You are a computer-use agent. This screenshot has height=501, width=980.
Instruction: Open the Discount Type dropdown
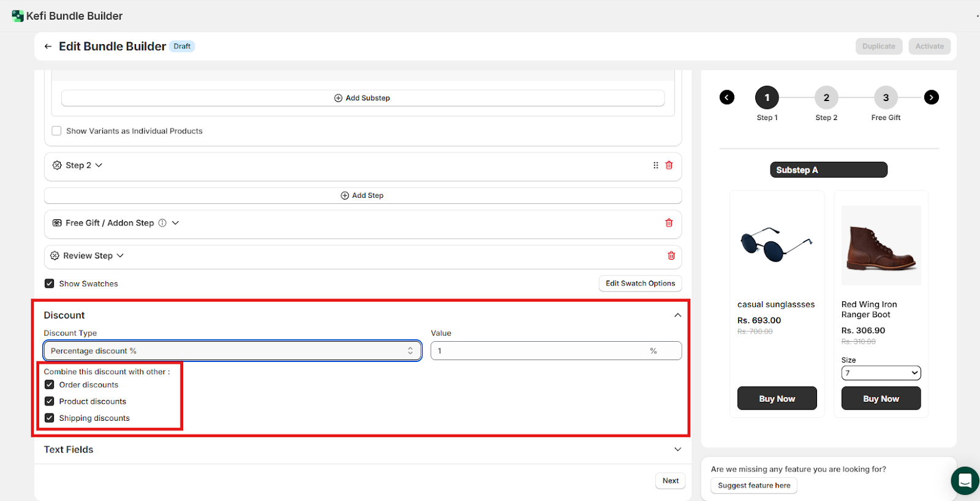pos(232,351)
